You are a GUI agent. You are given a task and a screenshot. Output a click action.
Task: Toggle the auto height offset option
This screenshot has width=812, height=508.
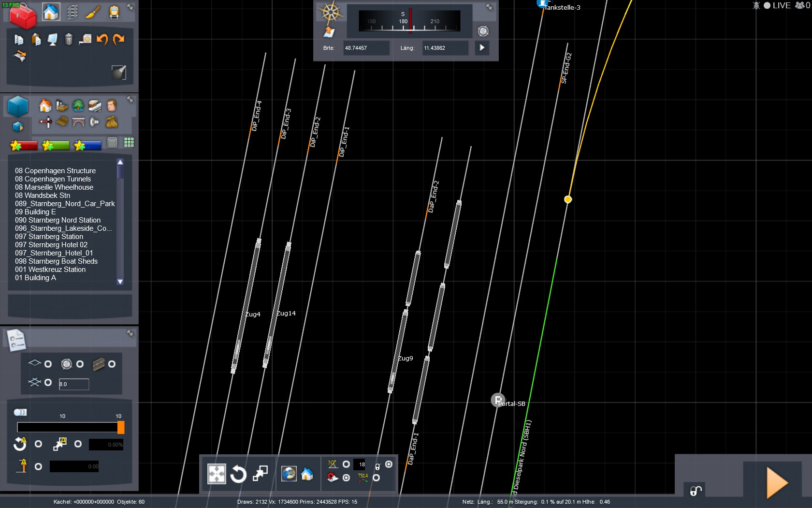(x=39, y=466)
